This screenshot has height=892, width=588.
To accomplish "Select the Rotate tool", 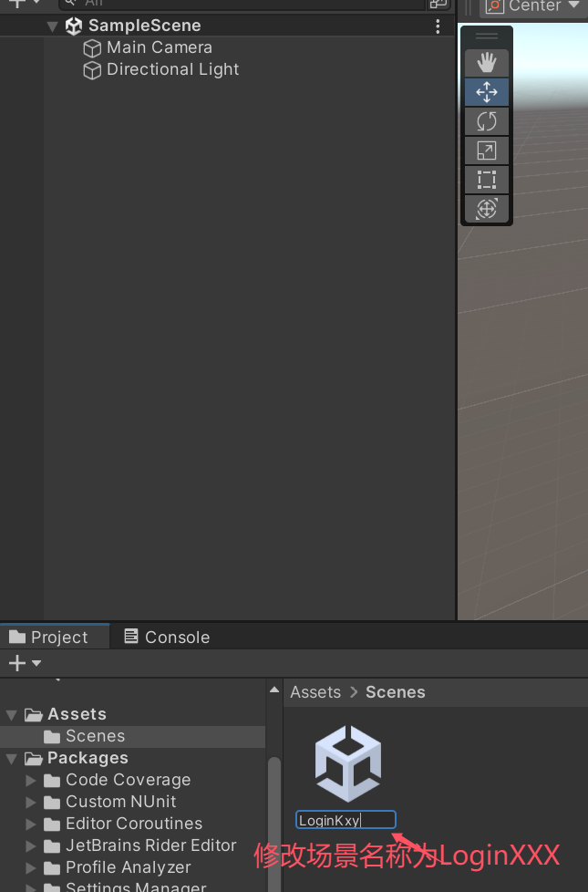I will pyautogui.click(x=487, y=121).
